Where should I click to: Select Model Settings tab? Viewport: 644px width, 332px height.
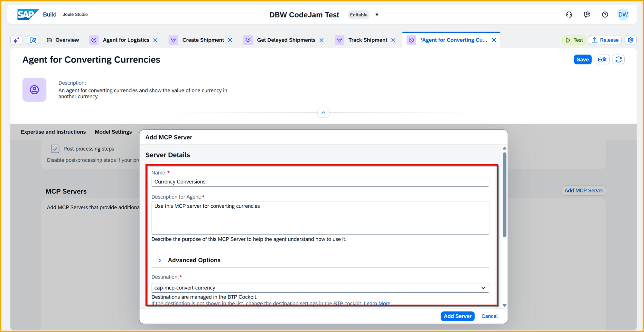coord(113,132)
